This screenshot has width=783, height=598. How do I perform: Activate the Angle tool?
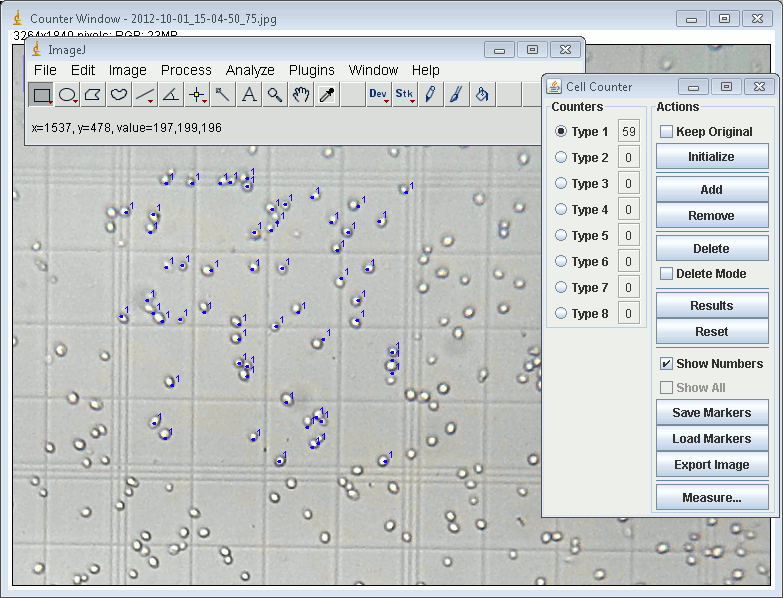(171, 95)
